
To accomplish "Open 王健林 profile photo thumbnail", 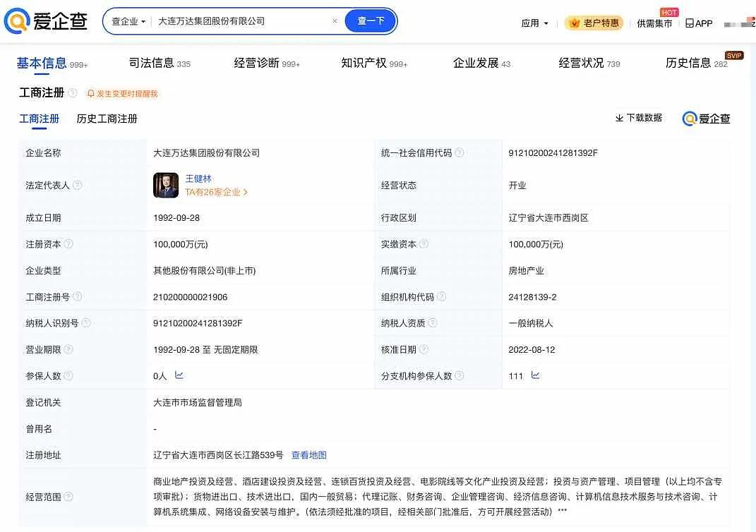I will pos(166,186).
